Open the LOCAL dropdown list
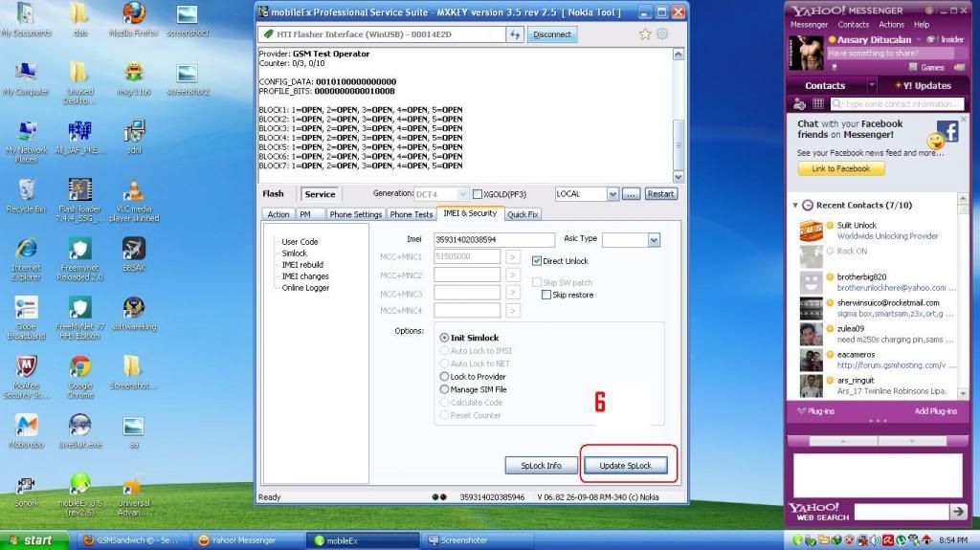 [612, 194]
